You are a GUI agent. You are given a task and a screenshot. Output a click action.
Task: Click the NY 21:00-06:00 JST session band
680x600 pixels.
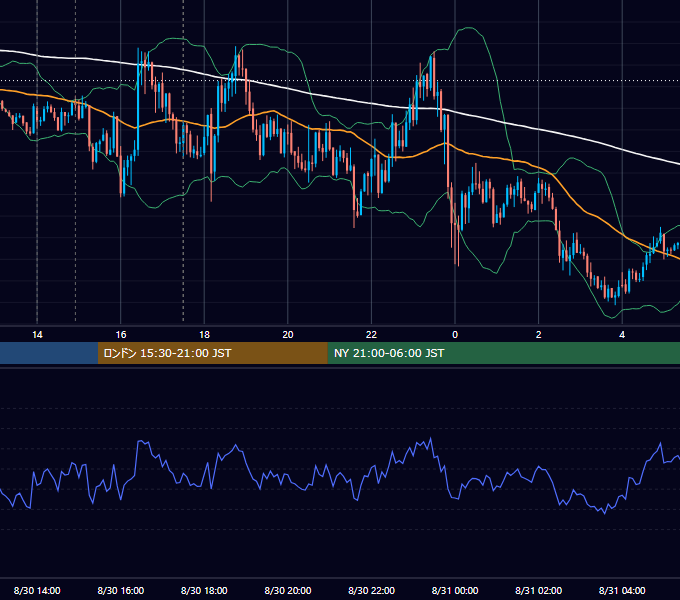click(503, 353)
